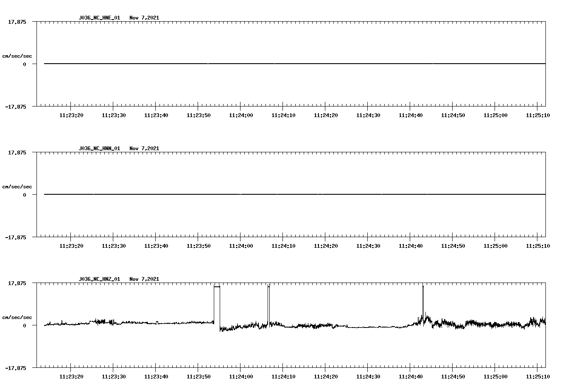Click the 17.875 upper axis value of the HNZ plot
576x392 pixels.
point(17,283)
